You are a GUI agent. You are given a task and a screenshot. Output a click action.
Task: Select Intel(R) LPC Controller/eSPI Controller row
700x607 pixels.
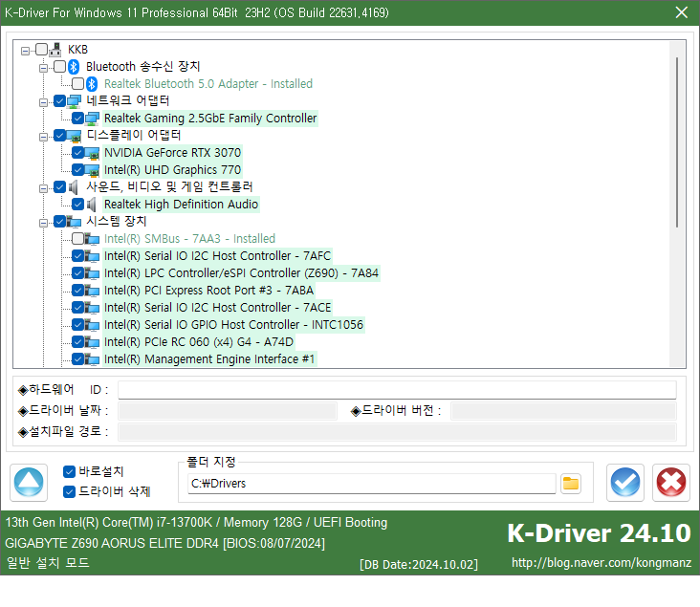(x=241, y=273)
